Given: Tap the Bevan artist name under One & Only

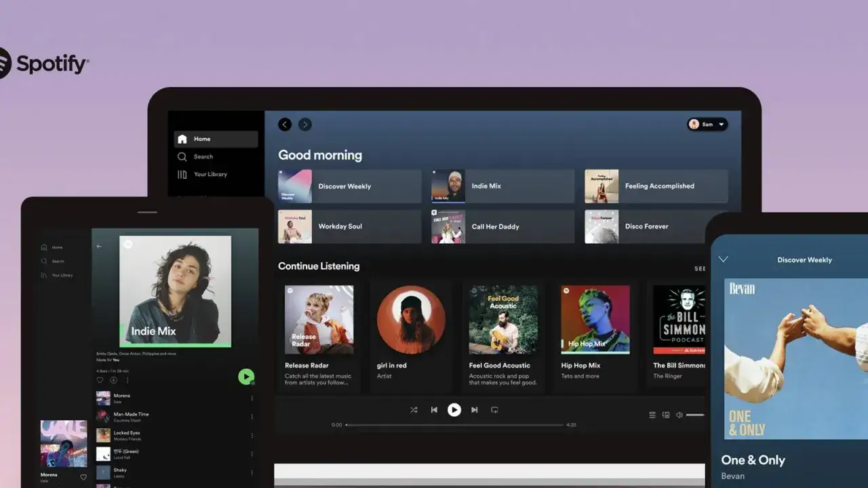Looking at the screenshot, I should 732,476.
